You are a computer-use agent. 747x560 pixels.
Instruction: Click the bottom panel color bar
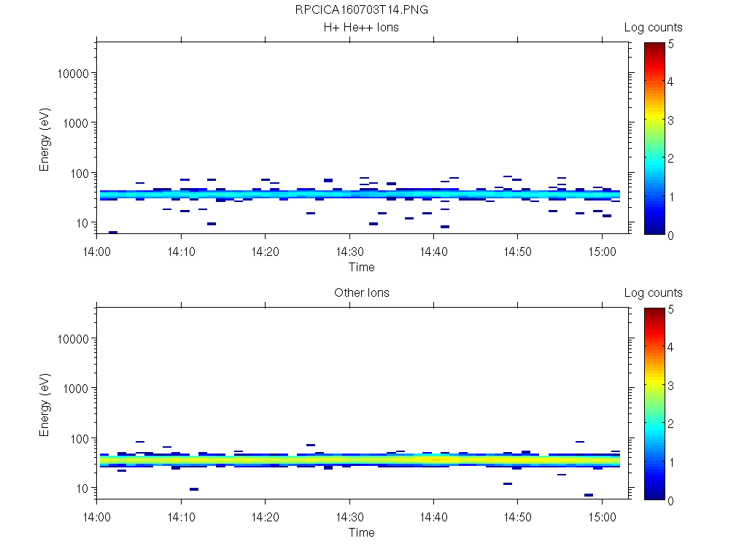(654, 404)
